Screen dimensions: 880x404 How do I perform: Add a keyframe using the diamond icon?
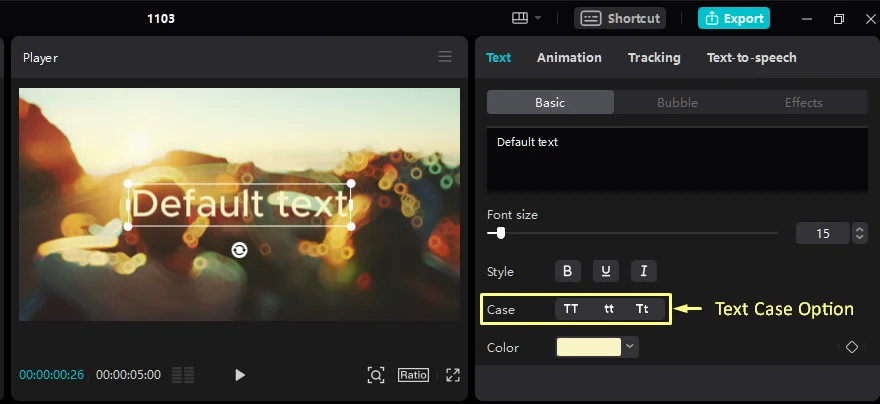click(x=852, y=347)
